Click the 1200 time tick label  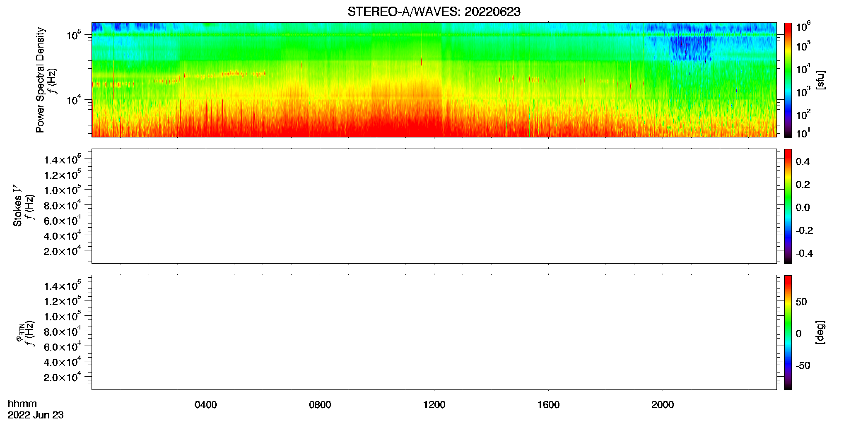click(x=434, y=405)
